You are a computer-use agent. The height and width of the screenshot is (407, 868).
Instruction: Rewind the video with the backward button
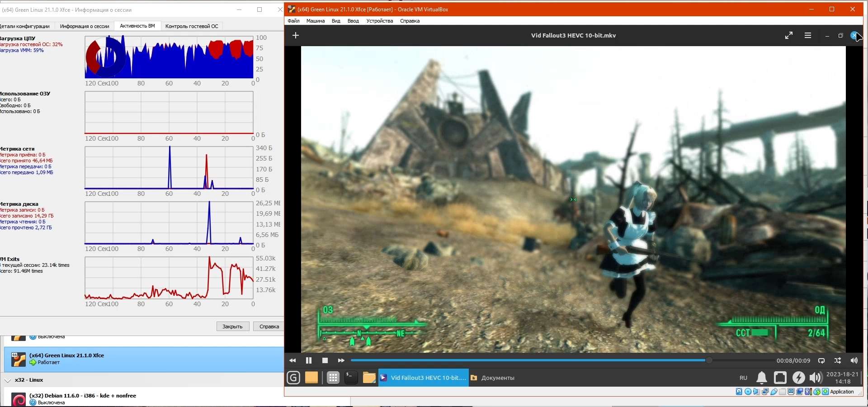pyautogui.click(x=292, y=360)
